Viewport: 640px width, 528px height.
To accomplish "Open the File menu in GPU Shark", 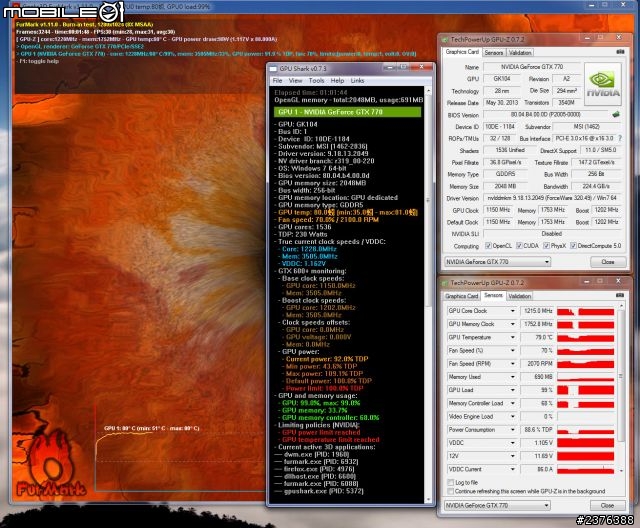I will 278,81.
